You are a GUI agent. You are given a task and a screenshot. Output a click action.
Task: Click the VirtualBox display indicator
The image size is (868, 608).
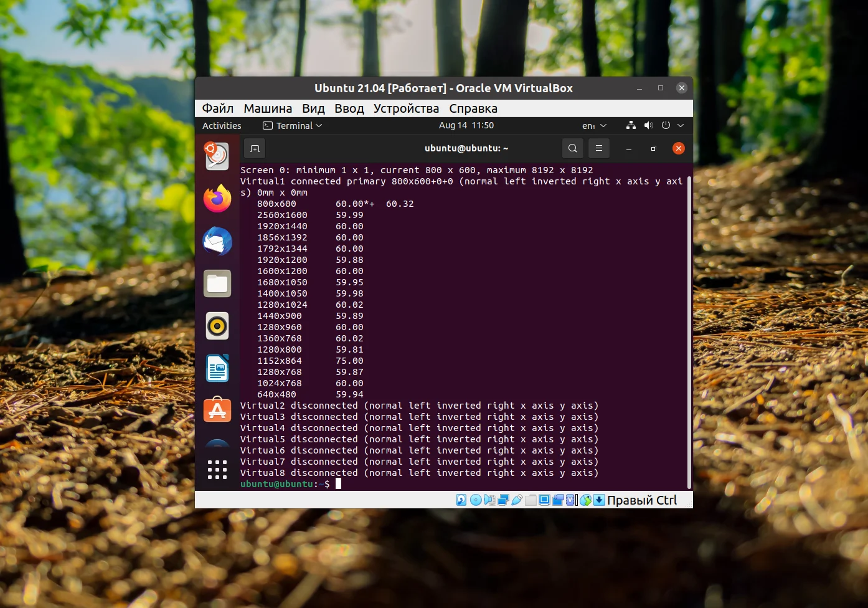[544, 500]
